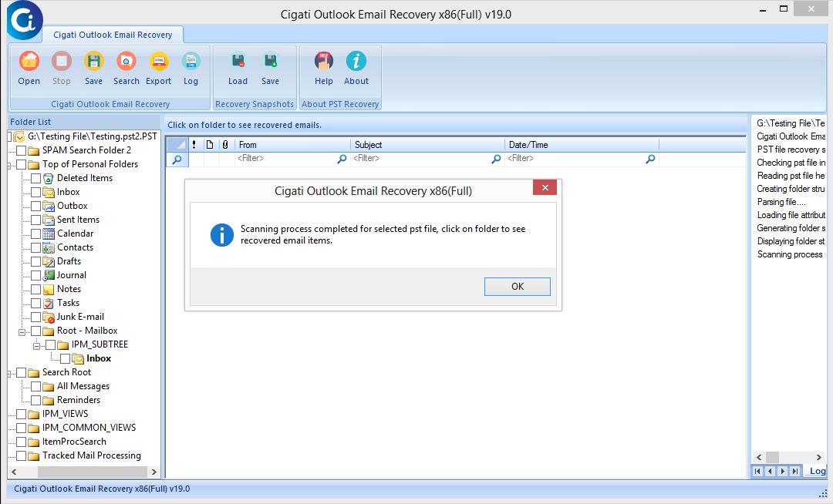Check the Notes folder checkbox

click(35, 289)
